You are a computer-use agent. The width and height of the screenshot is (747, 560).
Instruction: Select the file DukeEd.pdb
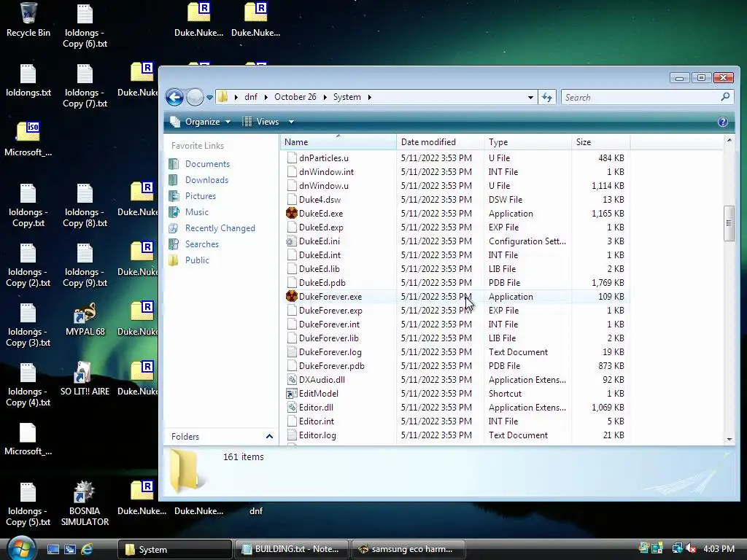[x=322, y=282]
